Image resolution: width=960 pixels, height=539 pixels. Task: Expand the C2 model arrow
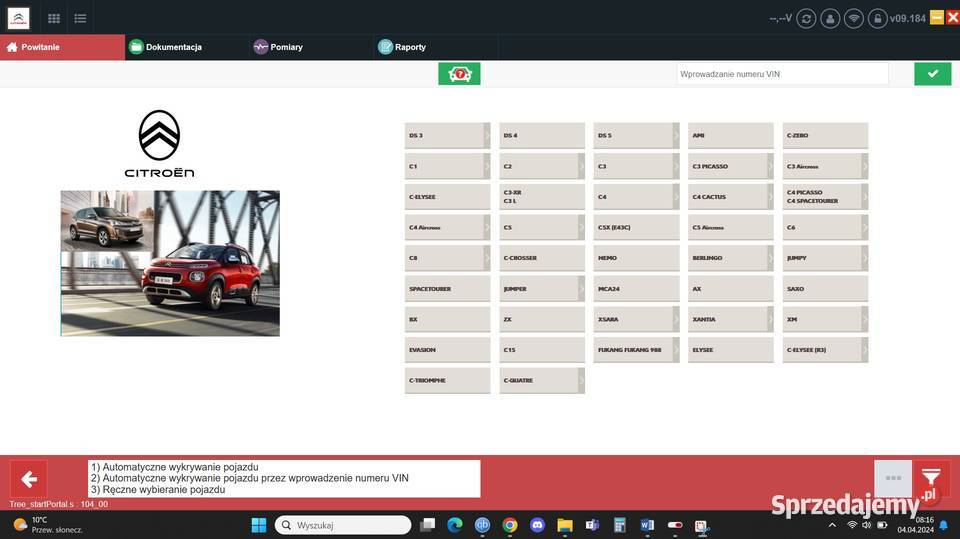pos(581,166)
